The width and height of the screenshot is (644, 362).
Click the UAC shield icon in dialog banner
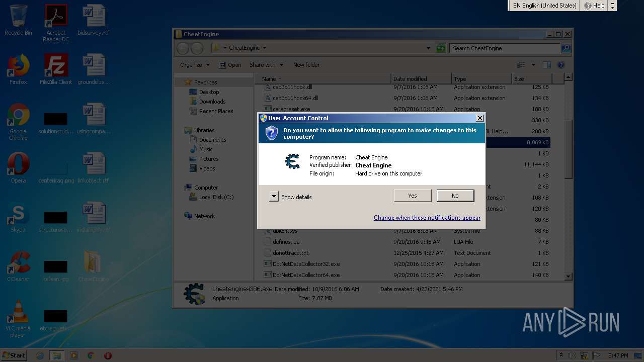[x=271, y=133]
